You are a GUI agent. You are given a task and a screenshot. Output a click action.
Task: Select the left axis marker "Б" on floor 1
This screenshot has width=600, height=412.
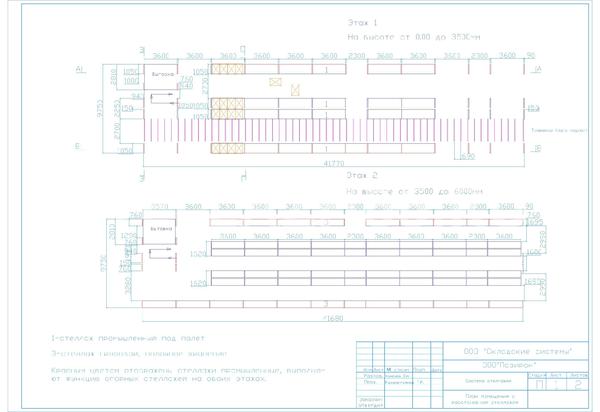[77, 146]
